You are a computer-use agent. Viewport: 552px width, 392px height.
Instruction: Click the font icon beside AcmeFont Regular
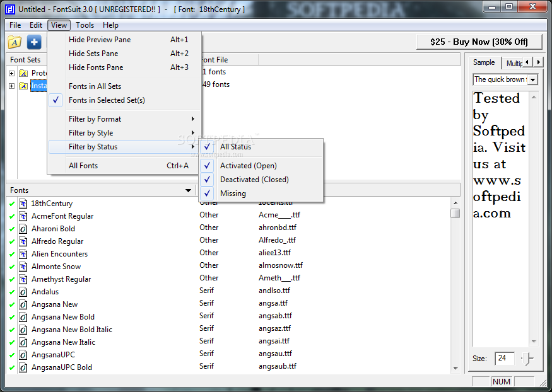(23, 216)
